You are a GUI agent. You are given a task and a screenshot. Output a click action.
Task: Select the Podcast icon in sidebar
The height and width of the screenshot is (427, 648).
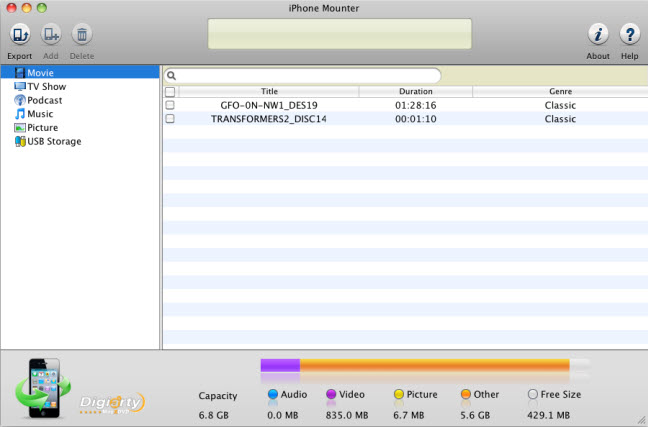click(20, 100)
